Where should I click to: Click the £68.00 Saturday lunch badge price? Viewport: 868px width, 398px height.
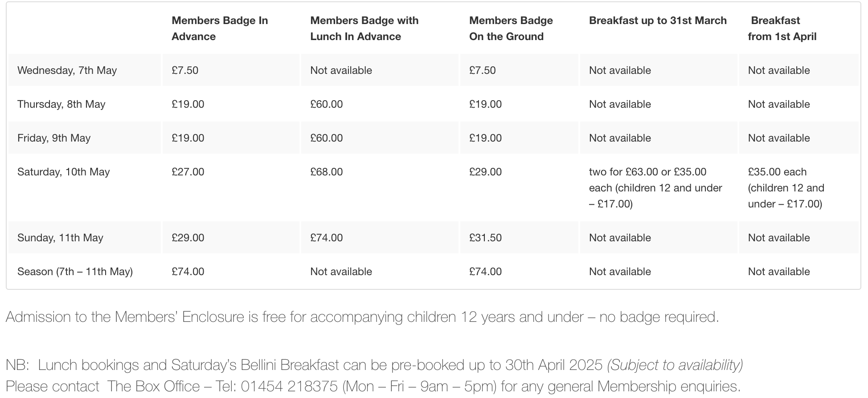click(x=326, y=172)
